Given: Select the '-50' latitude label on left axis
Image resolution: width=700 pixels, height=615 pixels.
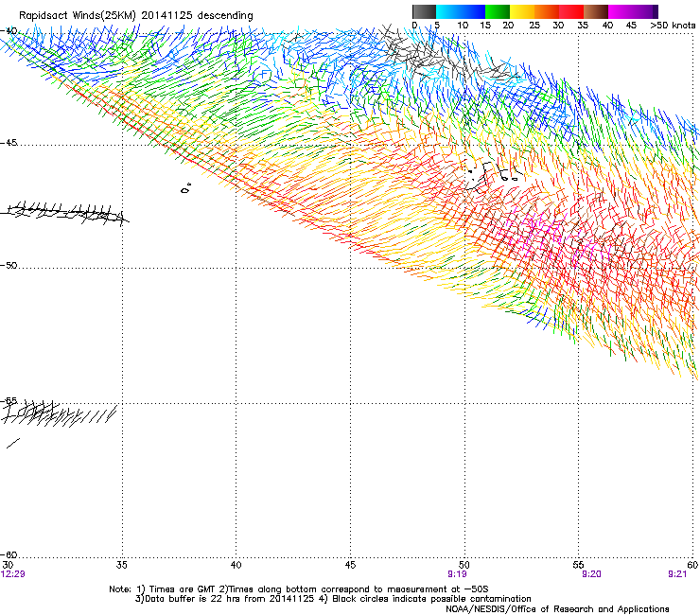Looking at the screenshot, I should tap(9, 265).
